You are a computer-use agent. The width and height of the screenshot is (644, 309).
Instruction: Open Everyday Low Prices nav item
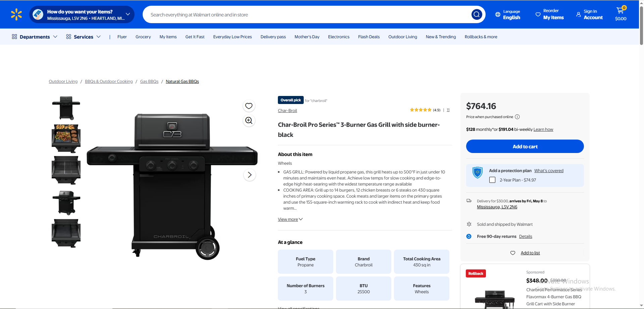[233, 37]
